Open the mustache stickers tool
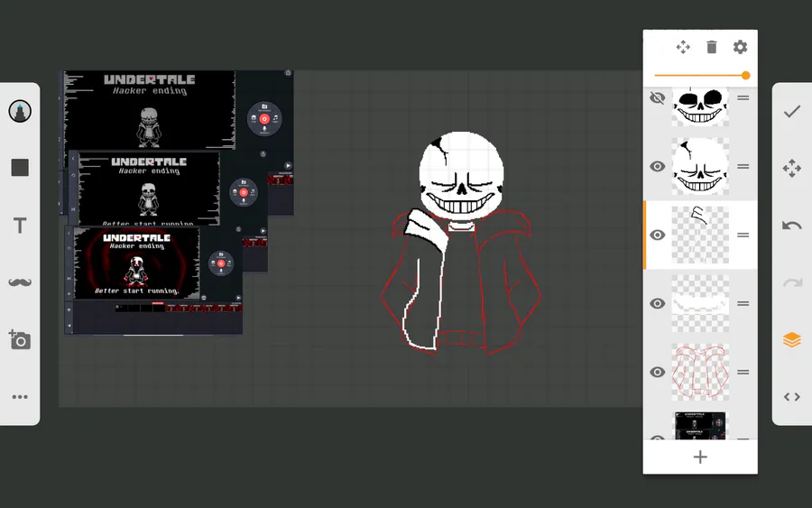This screenshot has height=508, width=812. pyautogui.click(x=20, y=282)
